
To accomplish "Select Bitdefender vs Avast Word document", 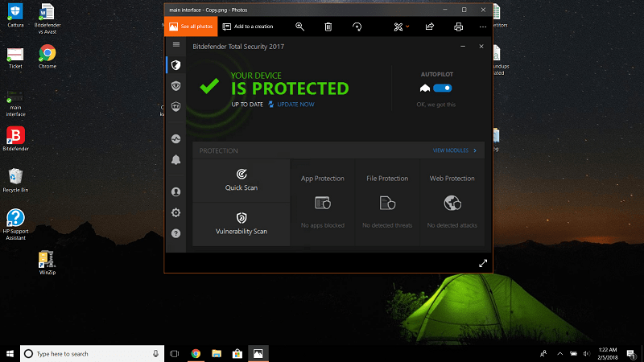I will pos(47,19).
